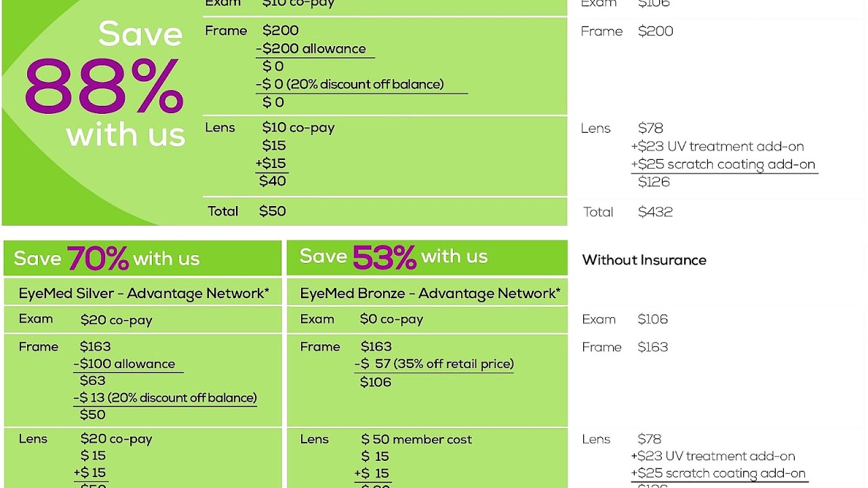Screen dimensions: 868x488
Task: Click the 'Save 70% with us' banner
Action: (106, 258)
